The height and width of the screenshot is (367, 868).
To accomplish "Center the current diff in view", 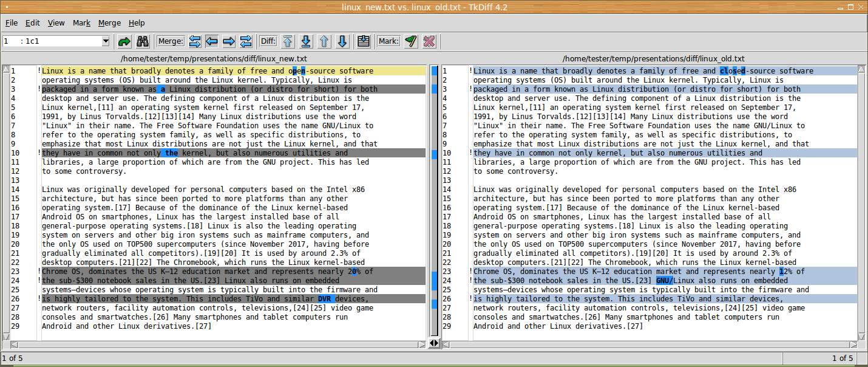I will coord(364,41).
